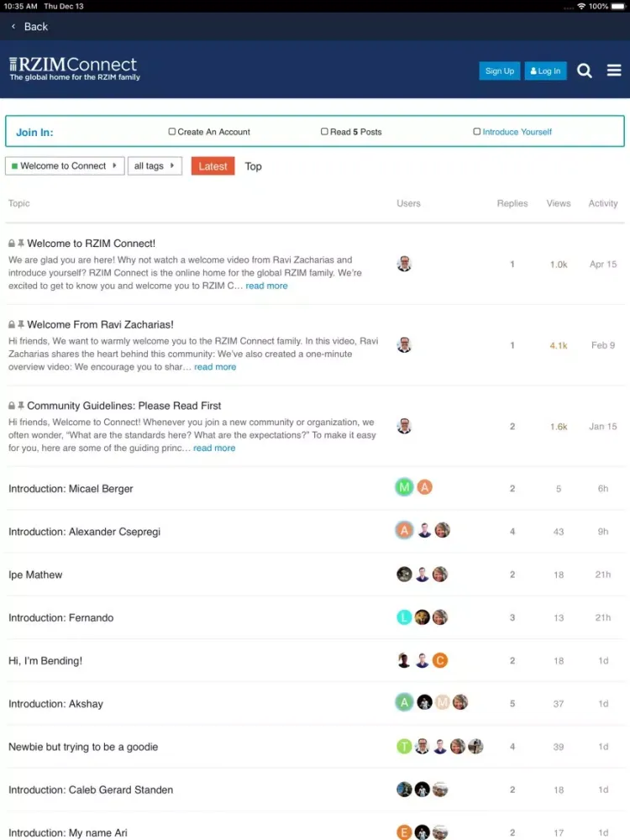Image resolution: width=630 pixels, height=840 pixels.
Task: Click the Sign Up button
Action: tap(499, 71)
